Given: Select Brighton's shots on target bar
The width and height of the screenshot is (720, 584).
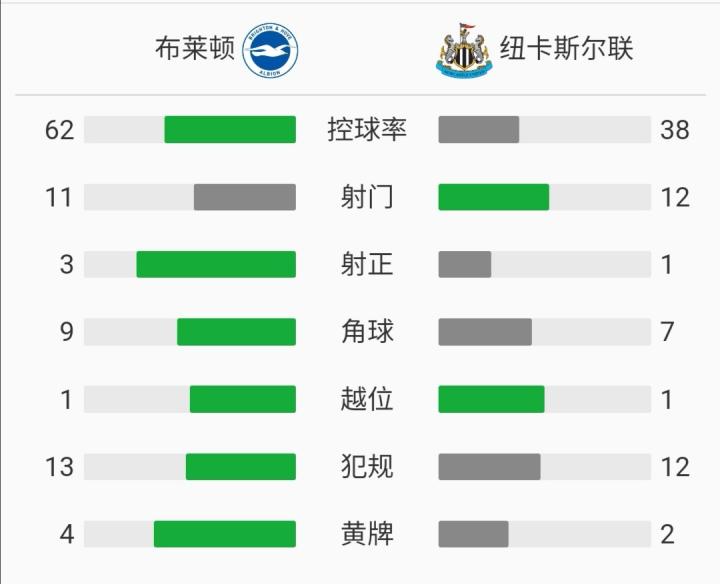Looking at the screenshot, I should 216,264.
